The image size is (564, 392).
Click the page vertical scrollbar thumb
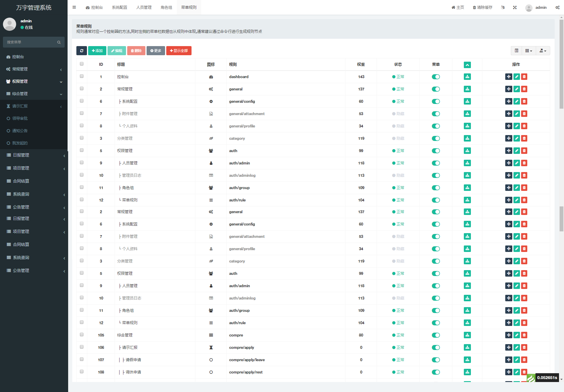(x=561, y=65)
